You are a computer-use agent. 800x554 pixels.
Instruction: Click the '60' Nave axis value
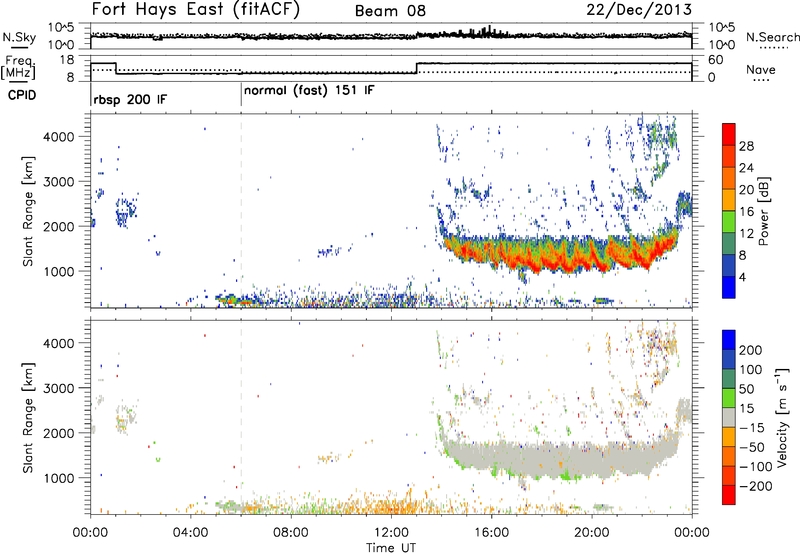715,60
